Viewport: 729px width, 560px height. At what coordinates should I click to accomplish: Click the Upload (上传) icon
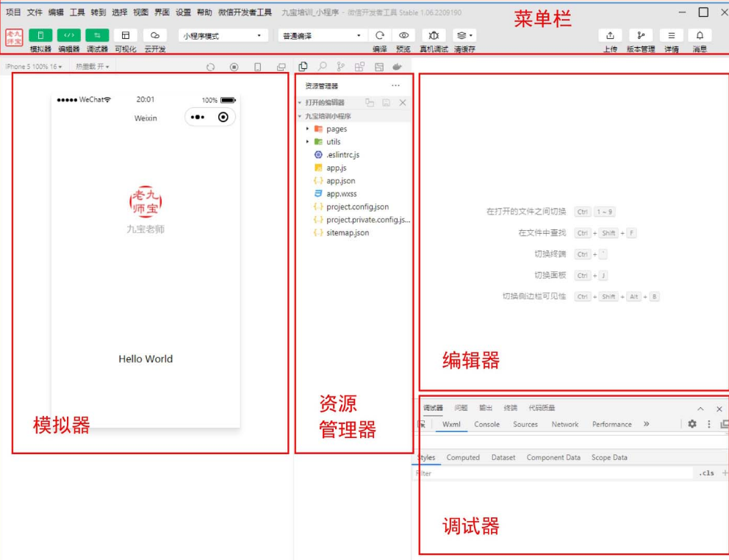pos(610,35)
